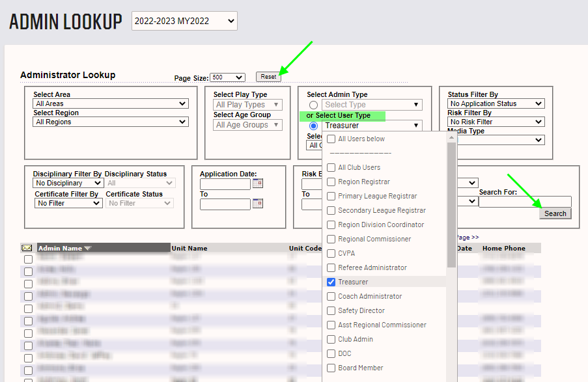Click the Search button
Viewport: 588px width, 382px height.
(x=555, y=213)
